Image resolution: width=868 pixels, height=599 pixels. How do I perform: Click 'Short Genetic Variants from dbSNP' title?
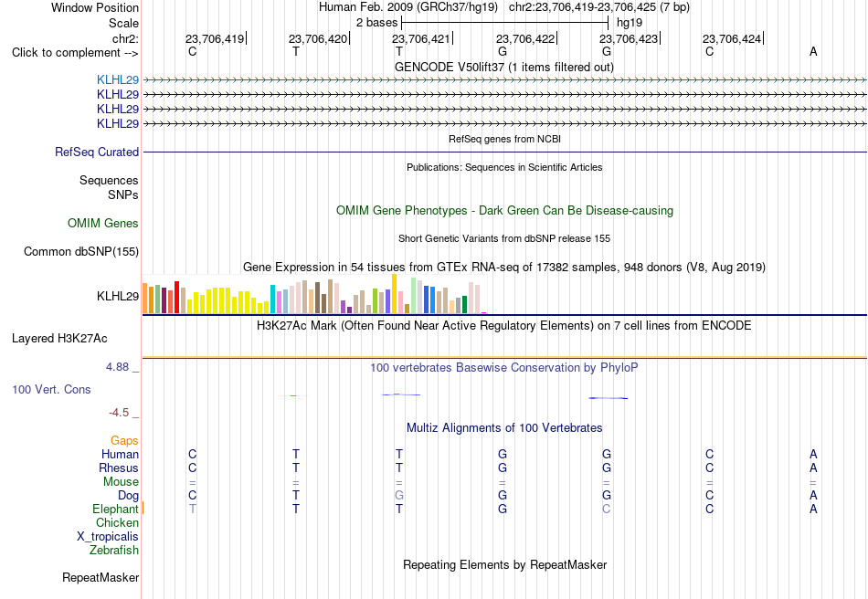coord(504,239)
